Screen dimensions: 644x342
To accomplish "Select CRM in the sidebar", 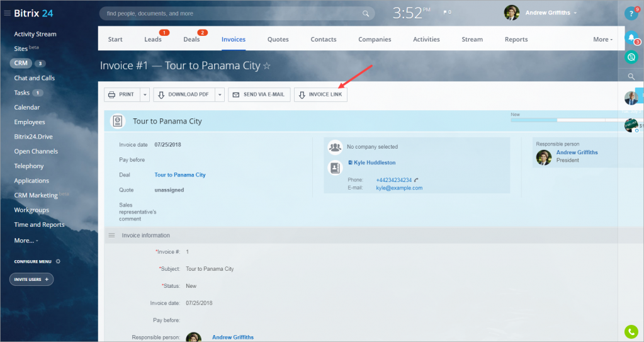I will click(21, 64).
